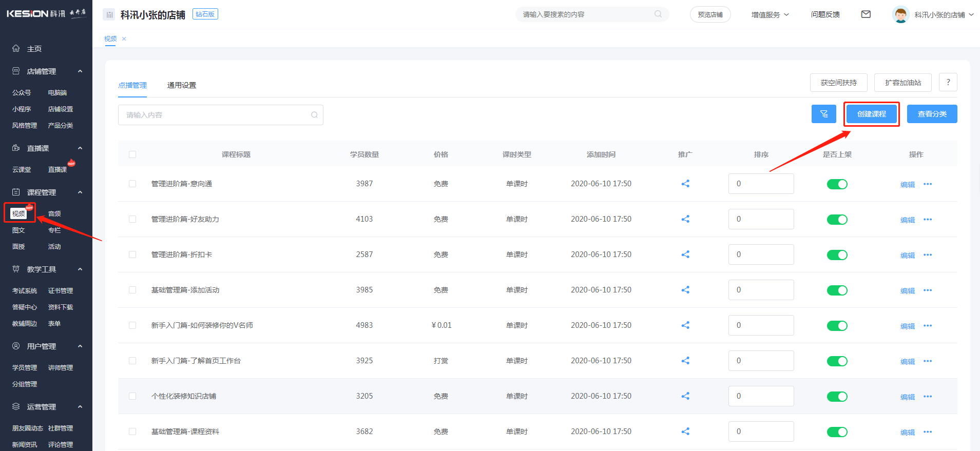Click the blue filter icon button

click(823, 114)
